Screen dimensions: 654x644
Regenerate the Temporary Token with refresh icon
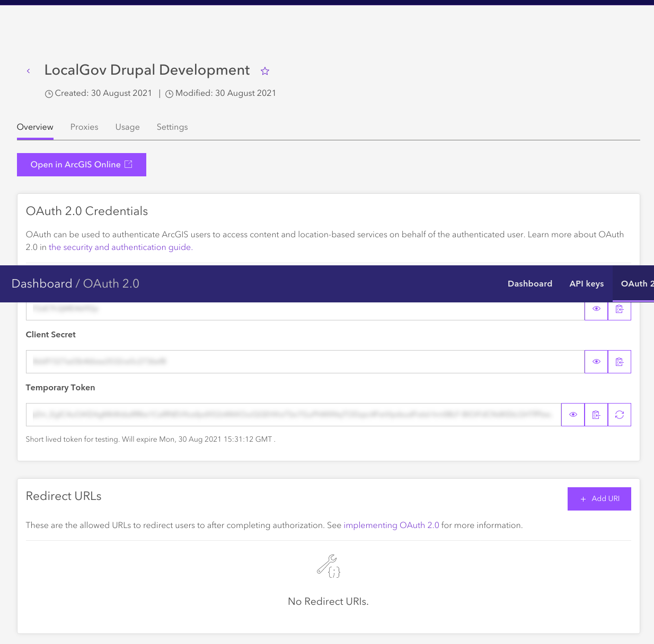619,415
